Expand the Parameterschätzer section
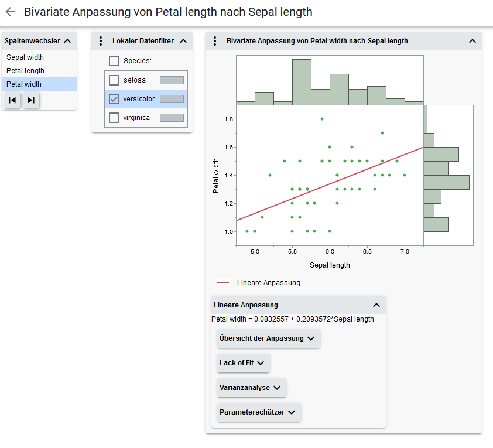Screen dimensions: 493x448 (x=259, y=412)
